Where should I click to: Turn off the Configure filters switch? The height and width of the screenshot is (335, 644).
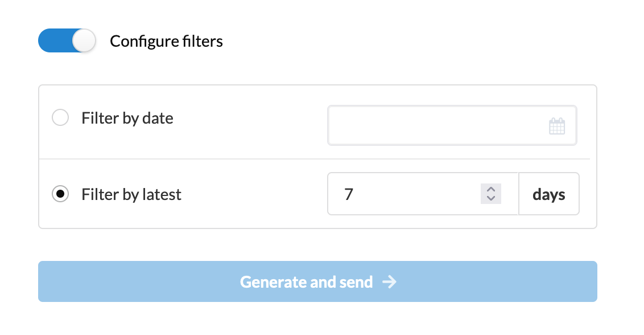tap(67, 40)
